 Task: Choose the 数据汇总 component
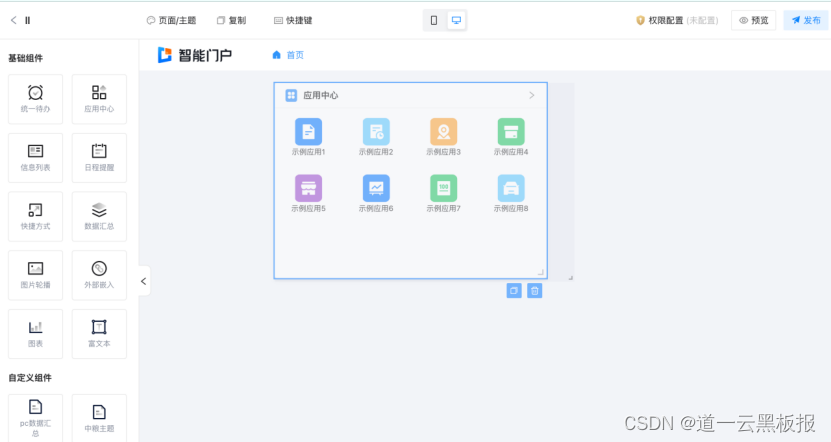click(x=99, y=217)
